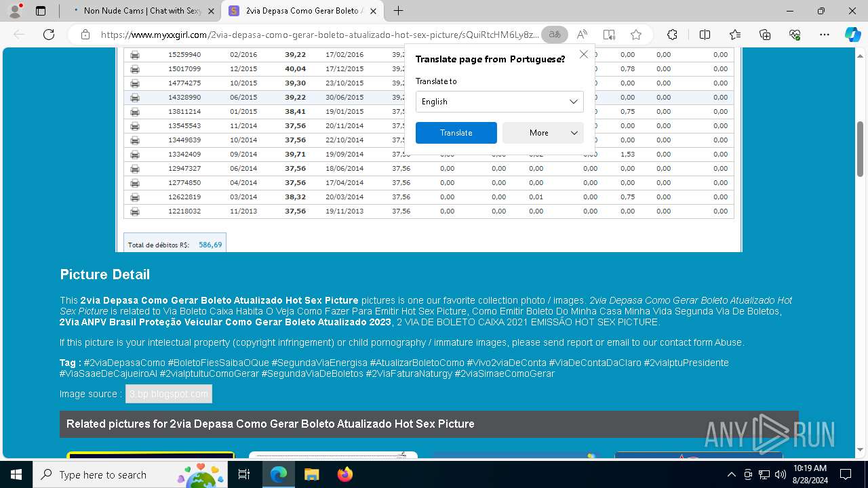Activate the read aloud icon
This screenshot has width=868, height=488.
(582, 35)
